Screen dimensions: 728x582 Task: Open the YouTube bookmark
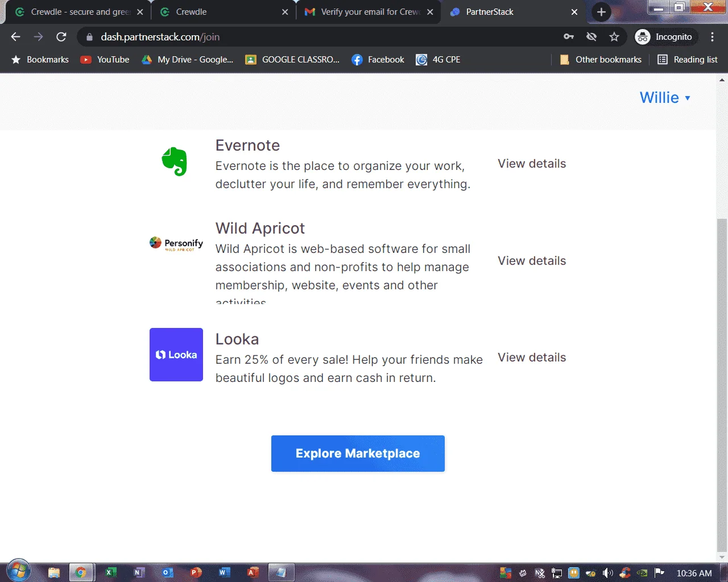point(105,60)
